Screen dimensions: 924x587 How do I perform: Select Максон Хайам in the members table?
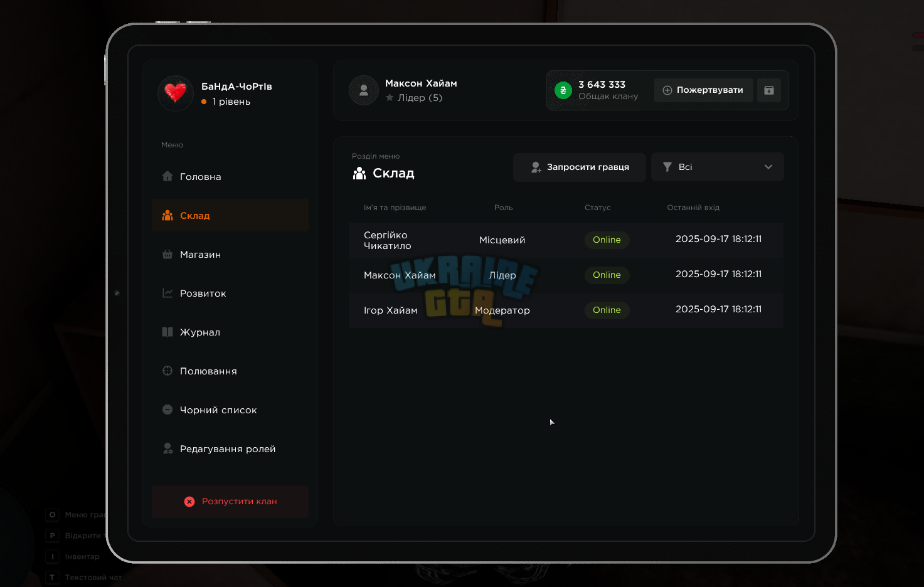[x=400, y=275]
